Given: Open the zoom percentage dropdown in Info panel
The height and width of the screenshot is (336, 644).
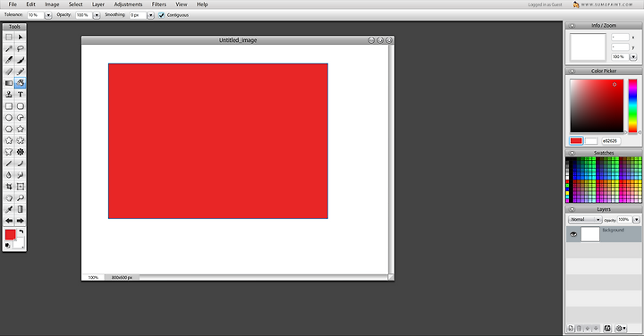Looking at the screenshot, I should 633,57.
